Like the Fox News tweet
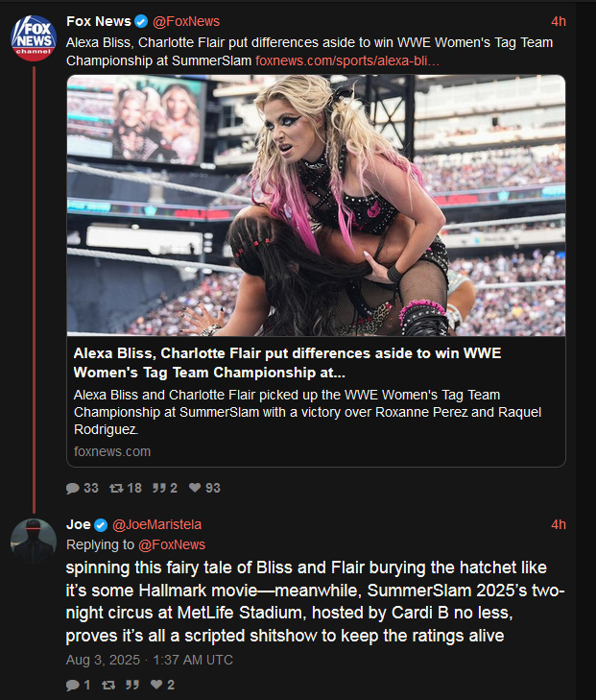Viewport: 596px width, 700px height. tap(204, 488)
